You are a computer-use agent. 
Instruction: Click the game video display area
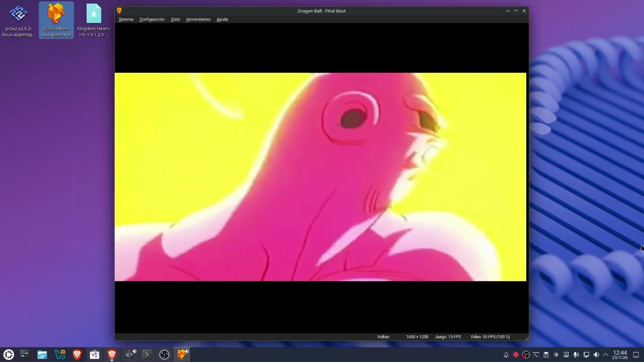[320, 177]
